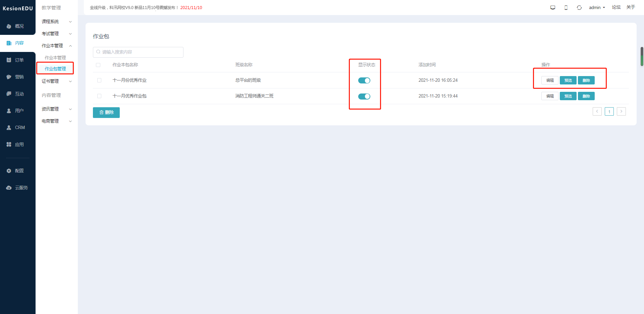Open the 概况 overview sidebar icon

click(x=9, y=26)
